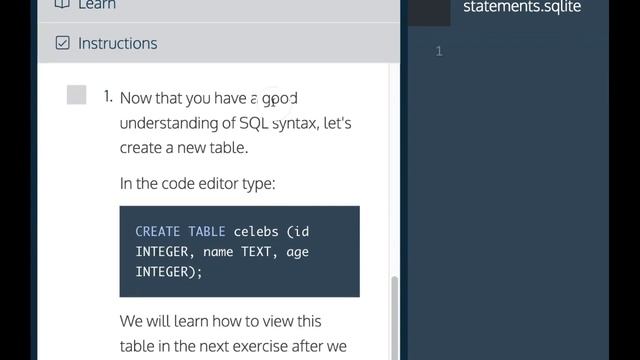The width and height of the screenshot is (640, 360).
Task: Click the Instructions checkmark icon
Action: click(x=62, y=43)
